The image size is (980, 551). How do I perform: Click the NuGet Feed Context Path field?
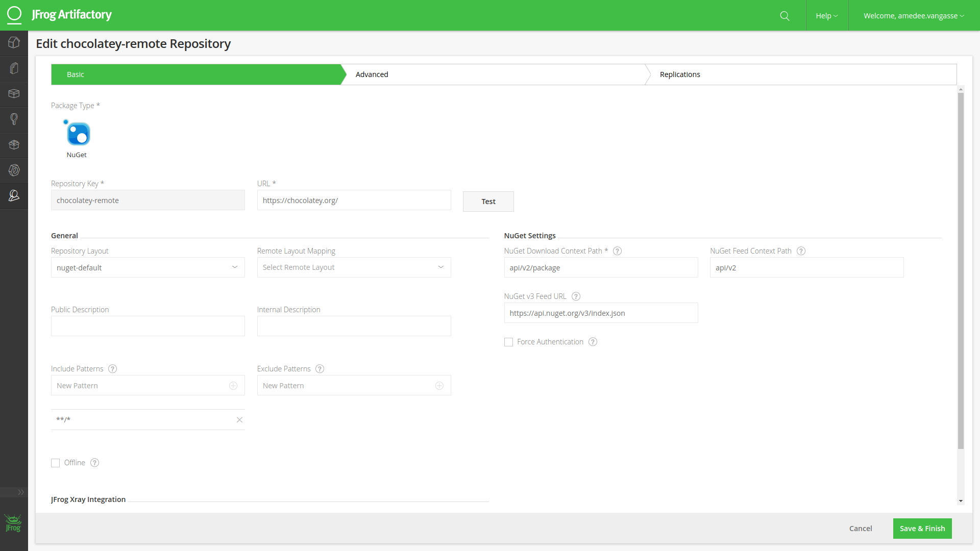tap(807, 267)
